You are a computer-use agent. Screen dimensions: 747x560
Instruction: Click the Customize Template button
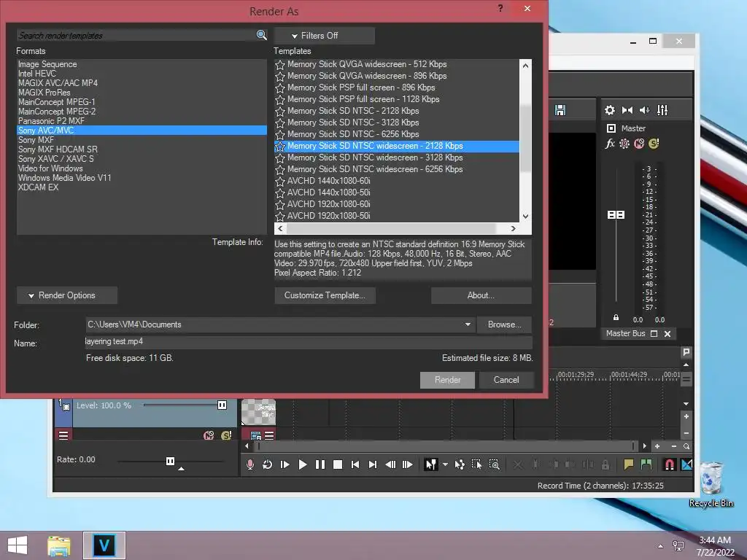coord(325,295)
